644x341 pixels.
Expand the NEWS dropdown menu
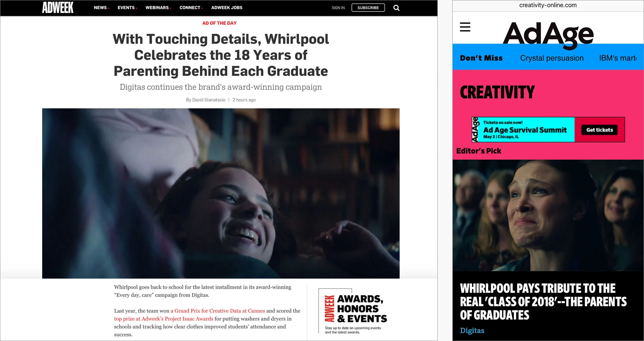[102, 8]
